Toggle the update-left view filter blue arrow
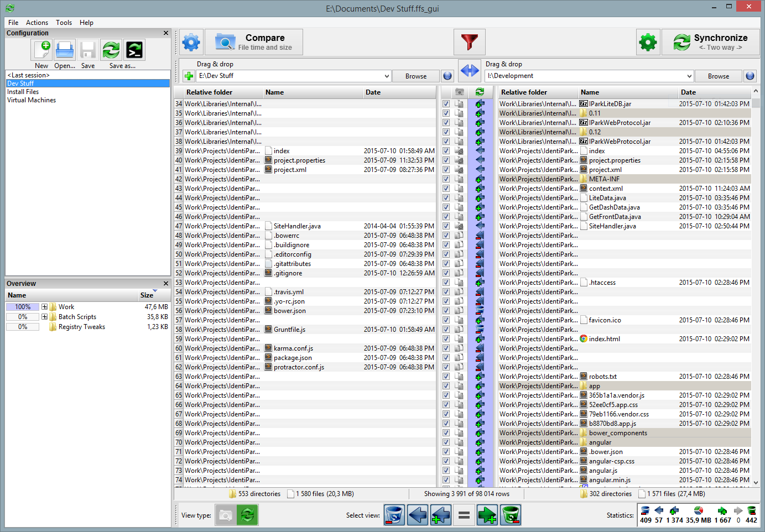765x532 pixels. 417,515
